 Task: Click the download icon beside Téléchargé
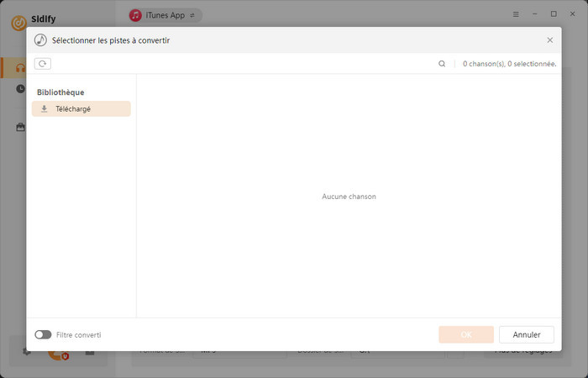pyautogui.click(x=45, y=109)
